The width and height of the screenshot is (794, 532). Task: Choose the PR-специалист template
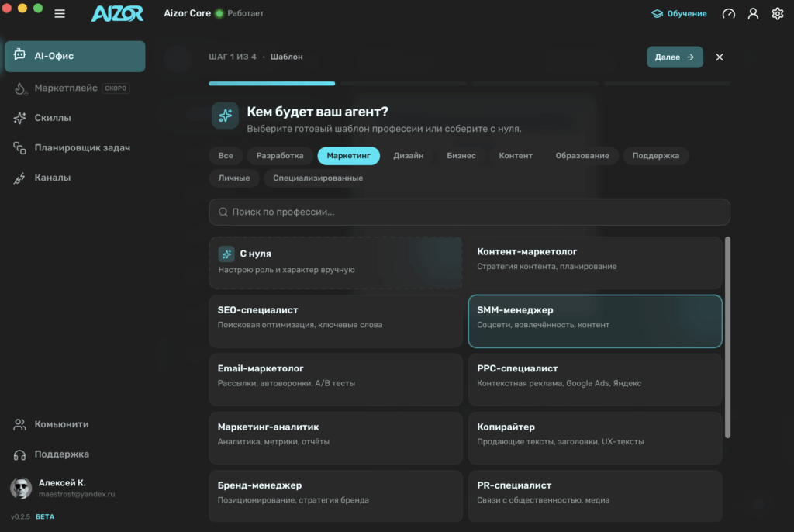[595, 496]
